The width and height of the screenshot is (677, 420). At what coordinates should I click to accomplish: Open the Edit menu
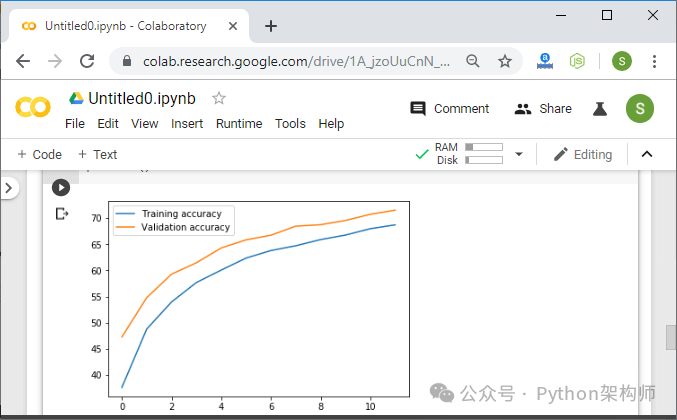pos(108,123)
